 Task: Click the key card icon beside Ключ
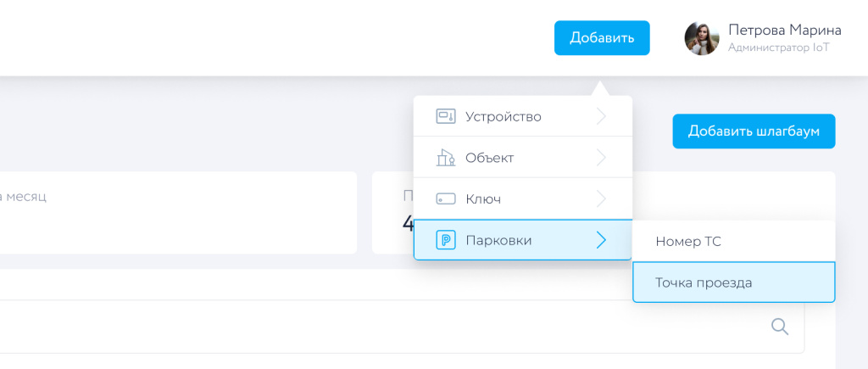point(446,199)
